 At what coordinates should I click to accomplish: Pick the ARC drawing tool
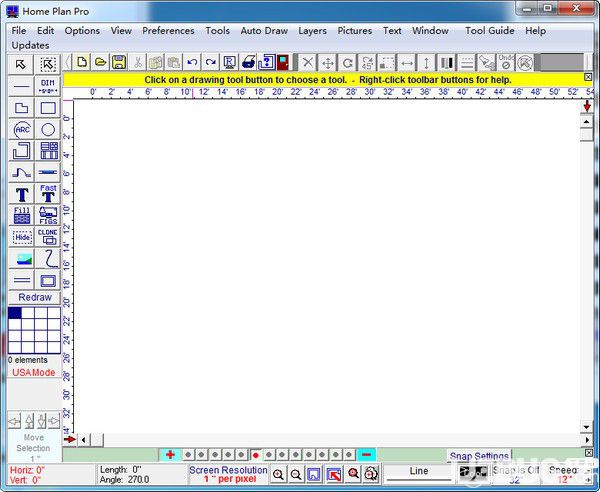pos(21,129)
